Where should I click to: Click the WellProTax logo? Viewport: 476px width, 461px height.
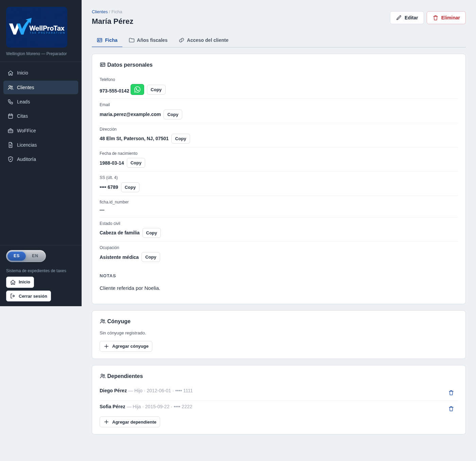coord(37,27)
